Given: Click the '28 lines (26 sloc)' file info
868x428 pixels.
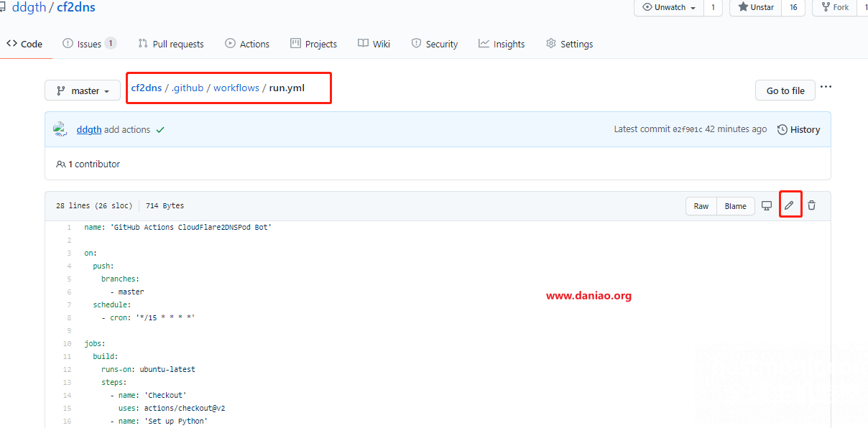Looking at the screenshot, I should click(x=94, y=206).
